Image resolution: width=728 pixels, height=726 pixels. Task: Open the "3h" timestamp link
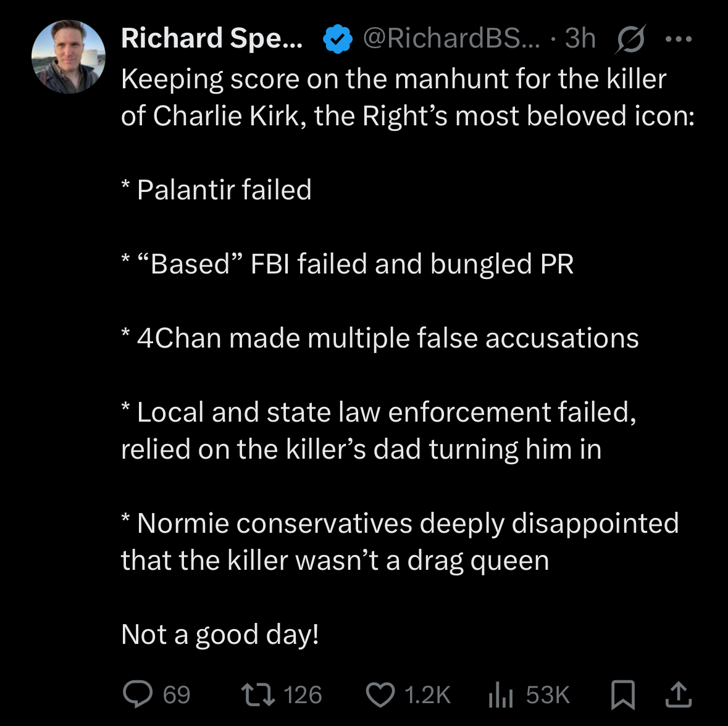pos(580,38)
